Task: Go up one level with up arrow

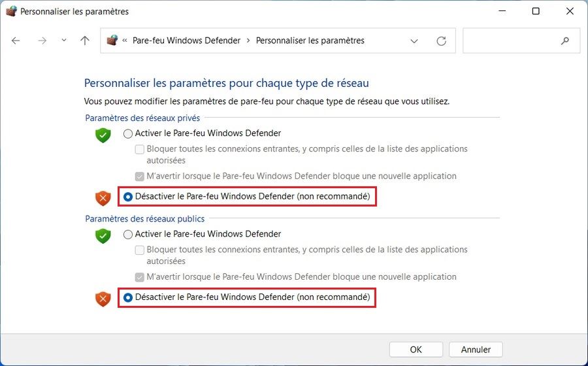Action: click(x=85, y=41)
